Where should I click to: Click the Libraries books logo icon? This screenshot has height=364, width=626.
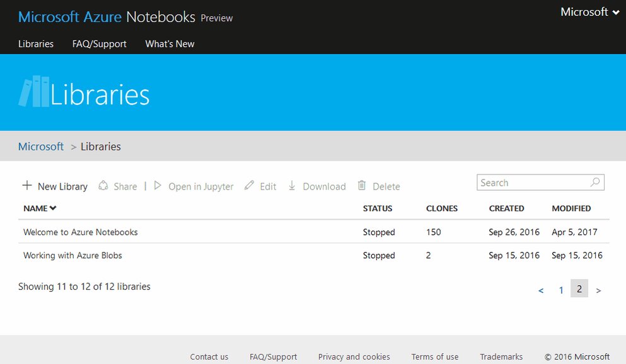pyautogui.click(x=34, y=91)
